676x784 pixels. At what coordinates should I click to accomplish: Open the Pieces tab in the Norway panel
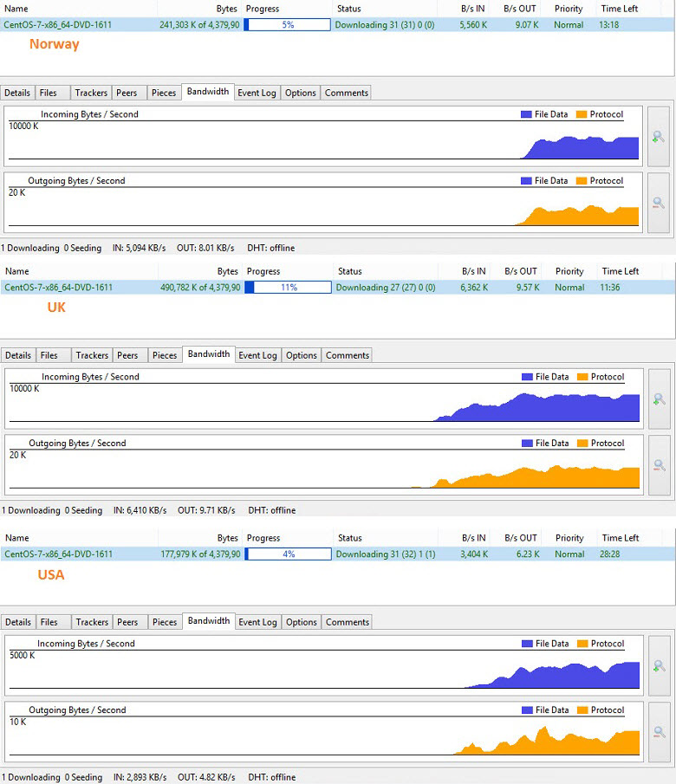coord(164,93)
